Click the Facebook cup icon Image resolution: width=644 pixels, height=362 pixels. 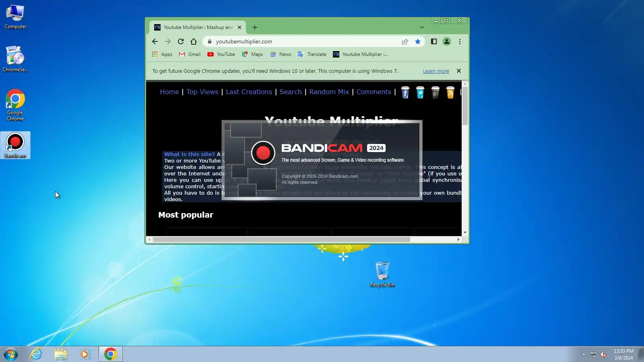[x=405, y=93]
